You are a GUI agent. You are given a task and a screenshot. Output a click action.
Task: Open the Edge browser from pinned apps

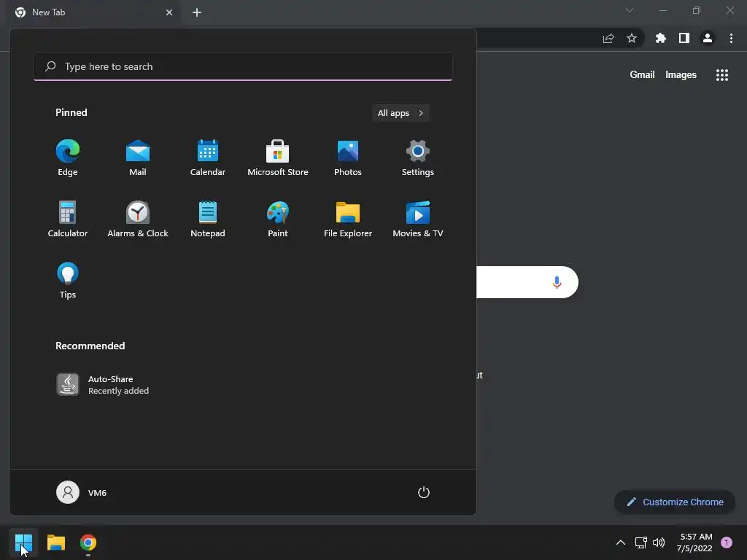68,158
